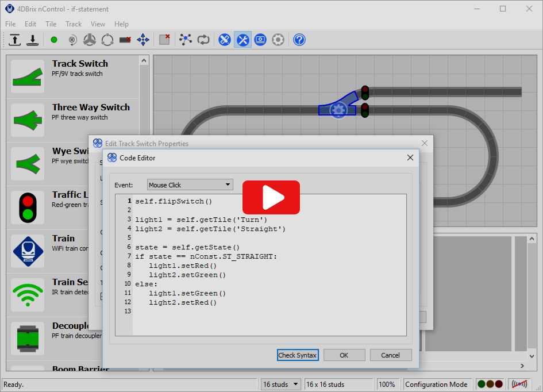Click the Three Way Switch title text
Viewport: 543px width, 392px height.
pos(91,107)
